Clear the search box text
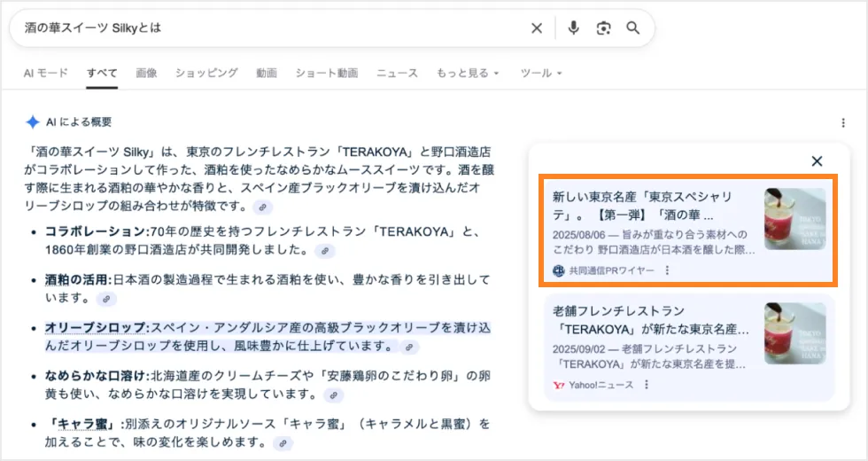Image resolution: width=868 pixels, height=461 pixels. click(x=537, y=28)
